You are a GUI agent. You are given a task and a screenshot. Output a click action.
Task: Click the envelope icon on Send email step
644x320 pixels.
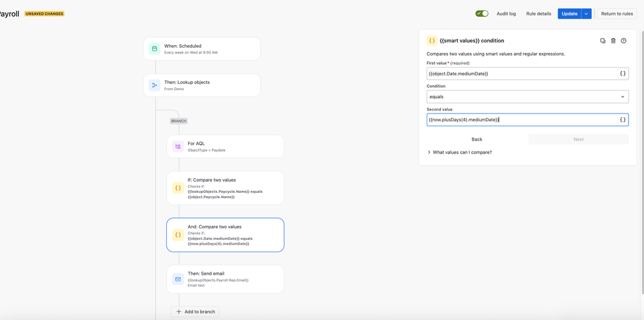point(178,279)
